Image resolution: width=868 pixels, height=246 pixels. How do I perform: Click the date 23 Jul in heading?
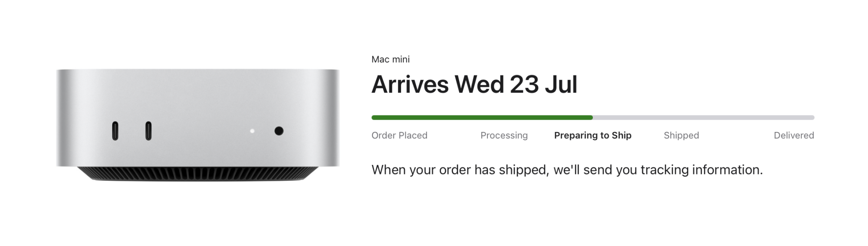(544, 84)
